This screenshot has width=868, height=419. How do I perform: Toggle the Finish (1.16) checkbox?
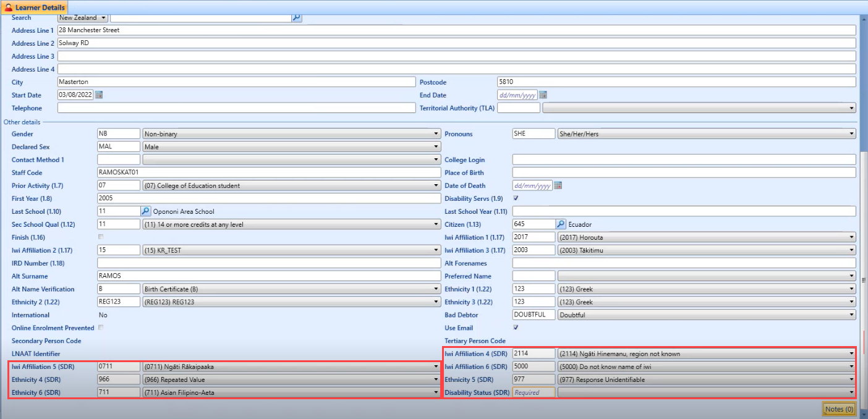pyautogui.click(x=101, y=237)
